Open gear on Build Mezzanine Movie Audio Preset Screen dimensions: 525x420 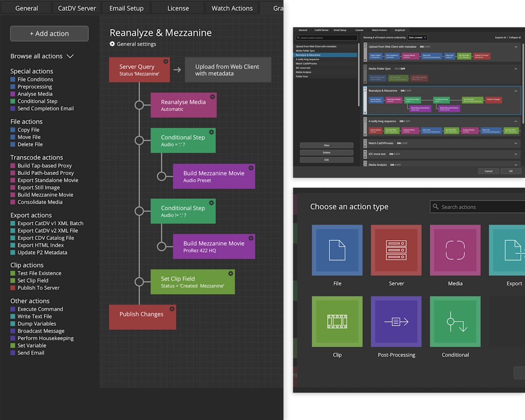(x=251, y=168)
